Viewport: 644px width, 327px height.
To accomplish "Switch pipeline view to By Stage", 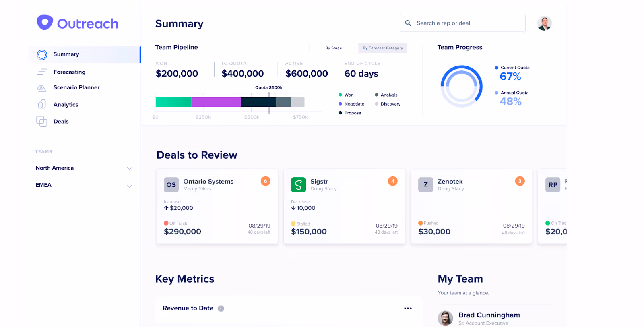I will [x=334, y=48].
